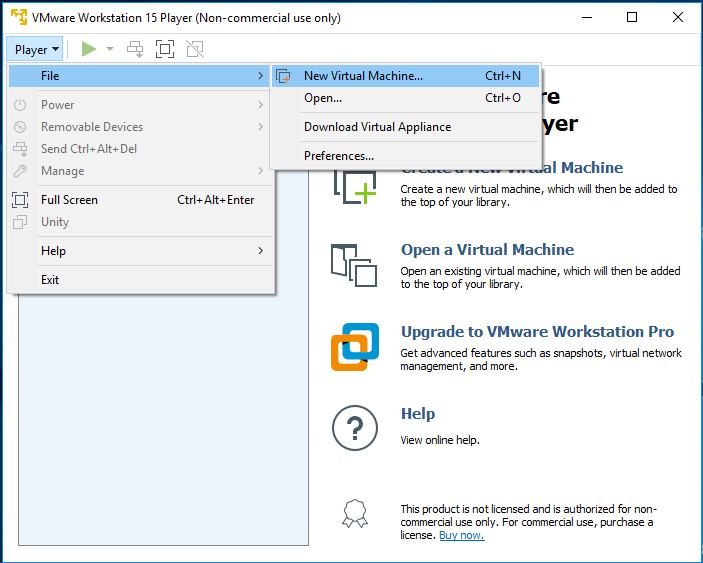Screen dimensions: 703x563
Task: Expand the Help submenu arrow
Action: coord(260,251)
